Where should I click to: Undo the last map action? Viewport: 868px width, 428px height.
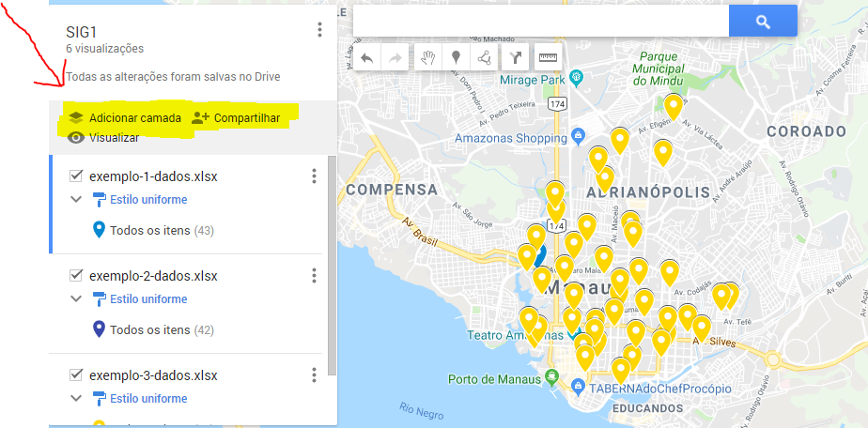coord(366,57)
